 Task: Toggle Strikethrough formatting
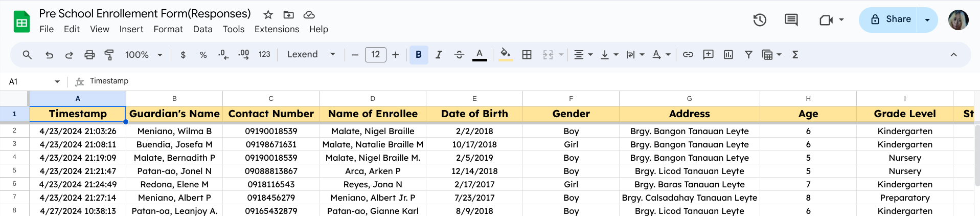click(459, 55)
